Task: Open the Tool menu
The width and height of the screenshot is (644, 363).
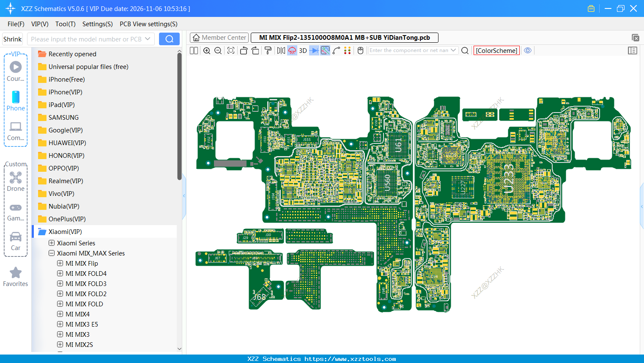Action: [x=66, y=24]
